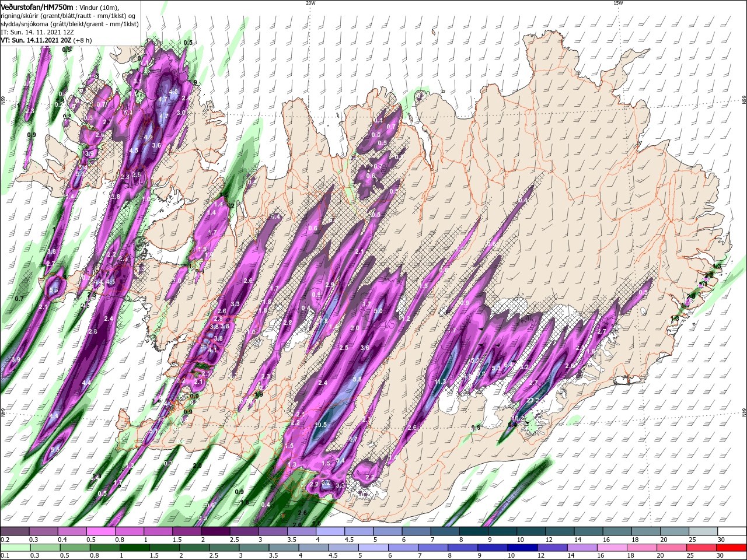Click the 'Veðurstofan/HM750m' title text

pyautogui.click(x=37, y=7)
